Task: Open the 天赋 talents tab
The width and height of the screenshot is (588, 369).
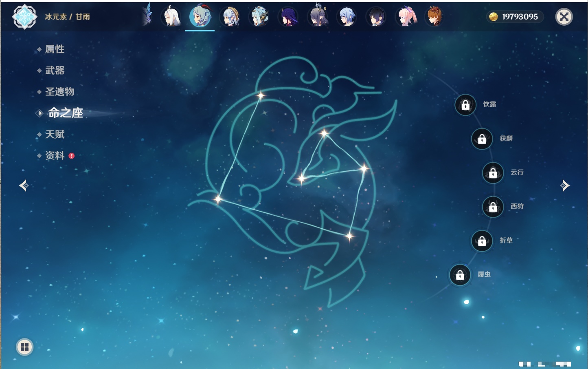Action: tap(55, 134)
